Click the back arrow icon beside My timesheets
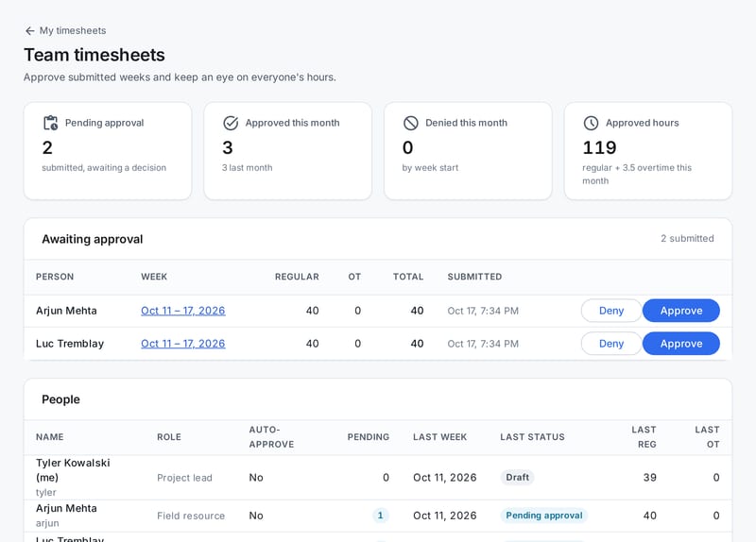Screen dimensions: 756x542 (30, 31)
